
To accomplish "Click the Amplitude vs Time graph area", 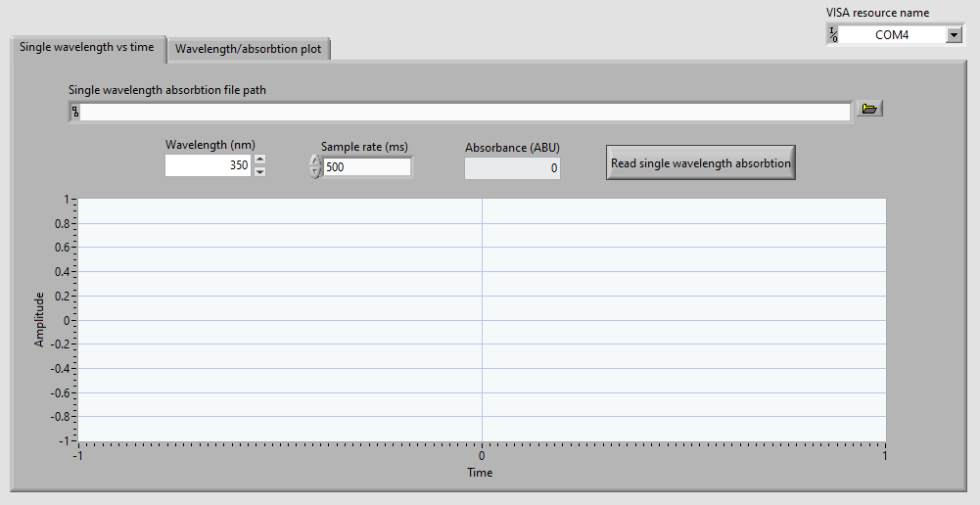I will click(482, 320).
